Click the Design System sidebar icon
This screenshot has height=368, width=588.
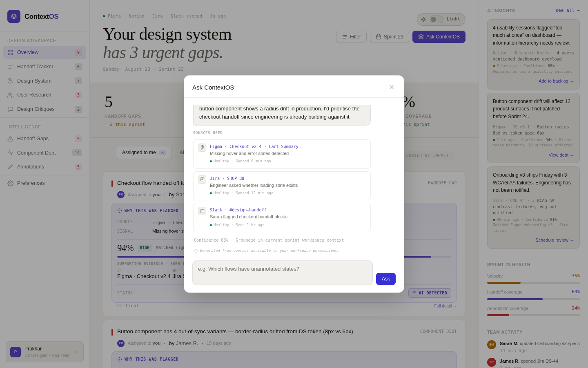(x=10, y=81)
